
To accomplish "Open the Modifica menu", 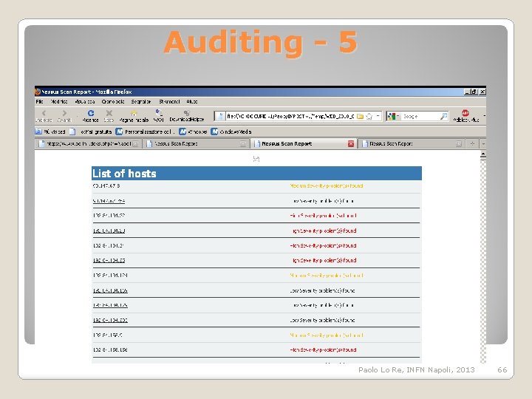I will click(59, 101).
